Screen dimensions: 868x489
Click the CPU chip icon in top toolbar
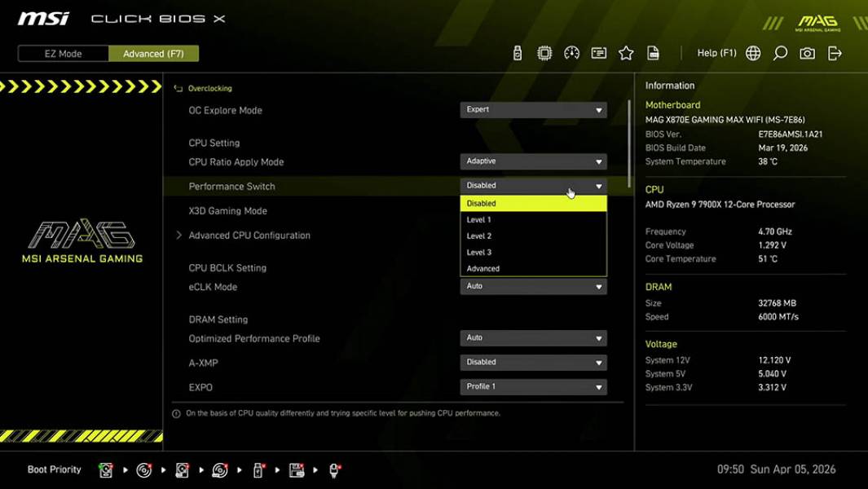point(544,52)
